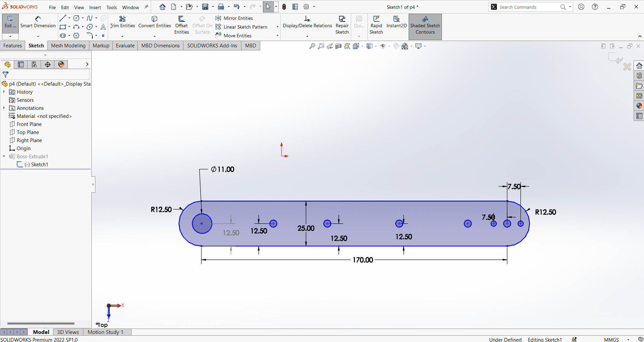Click Zoom to Fit icon
Image resolution: width=644 pixels, height=342 pixels.
(312, 46)
